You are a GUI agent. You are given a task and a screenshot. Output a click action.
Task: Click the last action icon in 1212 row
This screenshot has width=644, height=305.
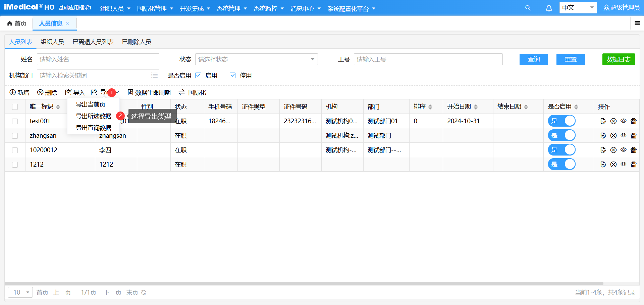point(634,165)
